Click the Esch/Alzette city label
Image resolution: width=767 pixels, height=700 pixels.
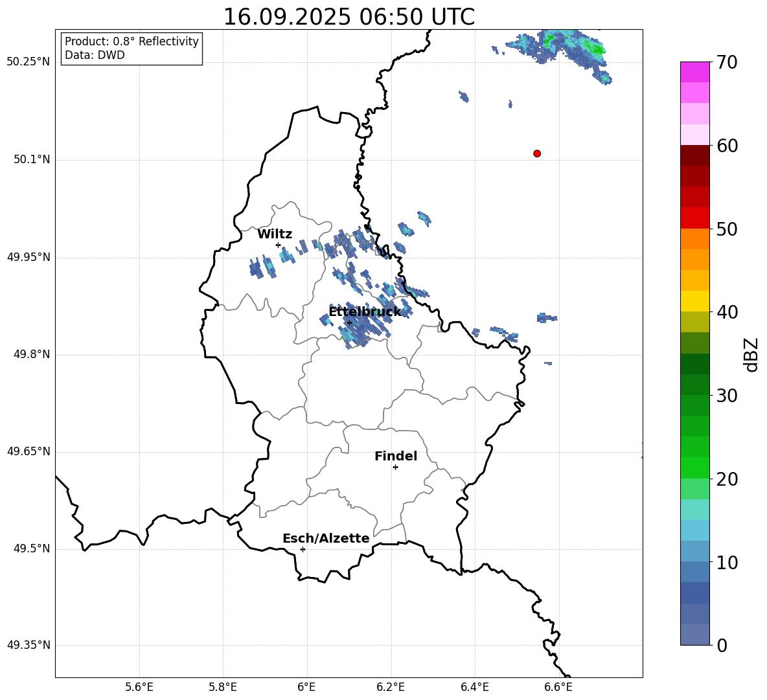[x=326, y=538]
